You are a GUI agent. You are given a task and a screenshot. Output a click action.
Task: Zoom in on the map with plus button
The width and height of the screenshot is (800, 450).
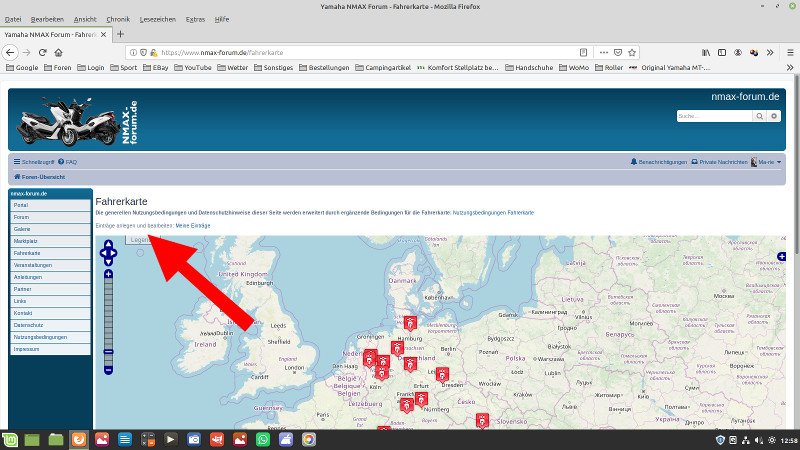[108, 271]
